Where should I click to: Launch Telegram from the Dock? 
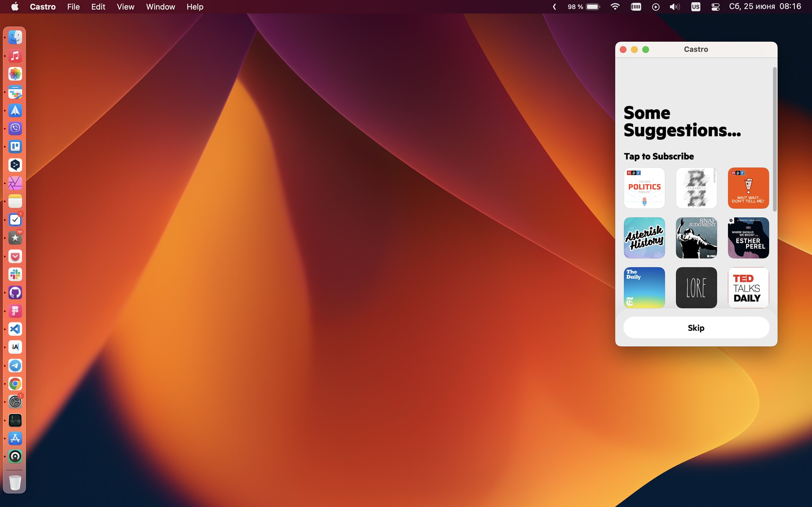(x=15, y=366)
